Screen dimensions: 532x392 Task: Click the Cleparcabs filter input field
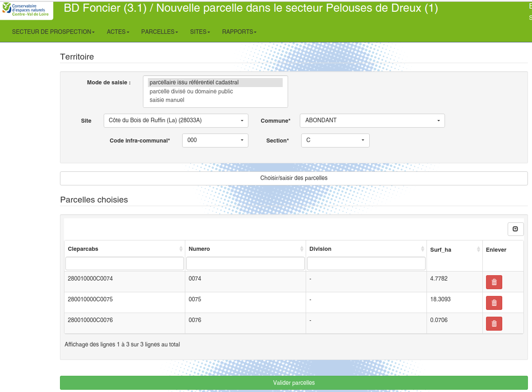(124, 263)
